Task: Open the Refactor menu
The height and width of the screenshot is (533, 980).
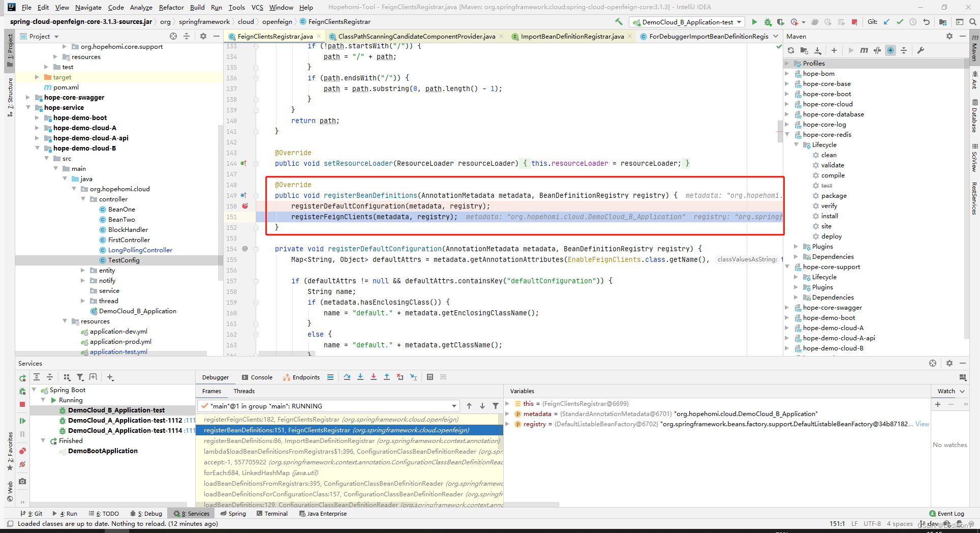Action: (x=171, y=7)
